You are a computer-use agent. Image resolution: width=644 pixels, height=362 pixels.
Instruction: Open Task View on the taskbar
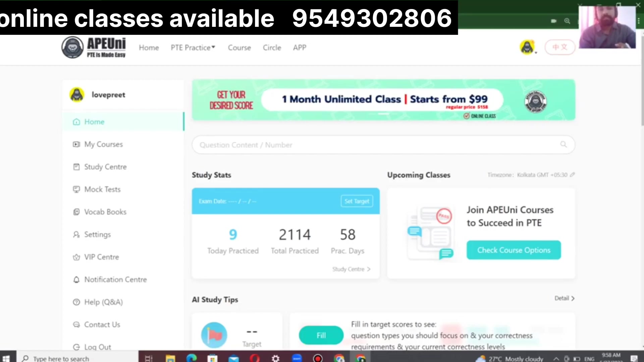[149, 358]
